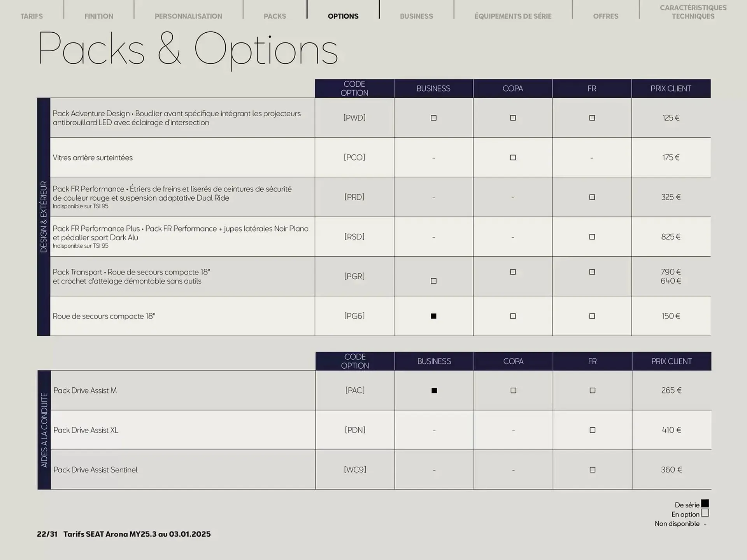Select the BUSINESS navigation tab

[x=416, y=16]
